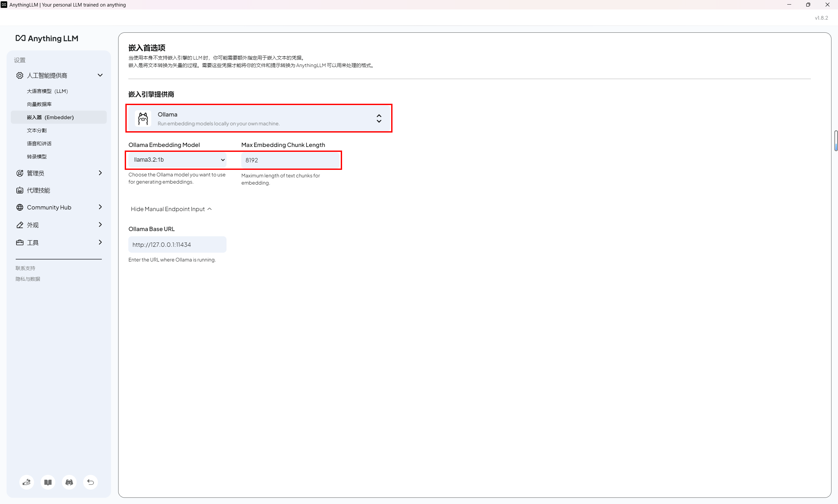Click the support hand icon in footer
Viewport: 838px width, 504px height.
point(27,482)
